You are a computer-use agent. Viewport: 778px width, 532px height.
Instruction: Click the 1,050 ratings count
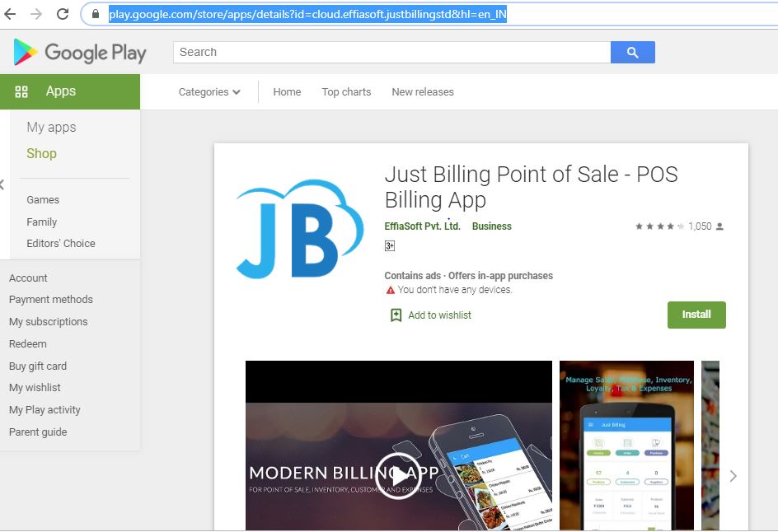click(700, 226)
